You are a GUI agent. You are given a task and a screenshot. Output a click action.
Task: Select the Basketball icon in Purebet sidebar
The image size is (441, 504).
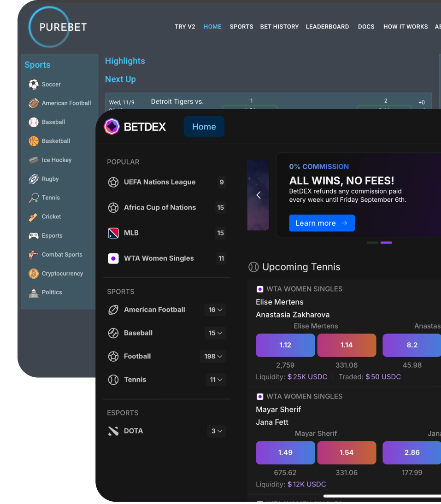[34, 141]
